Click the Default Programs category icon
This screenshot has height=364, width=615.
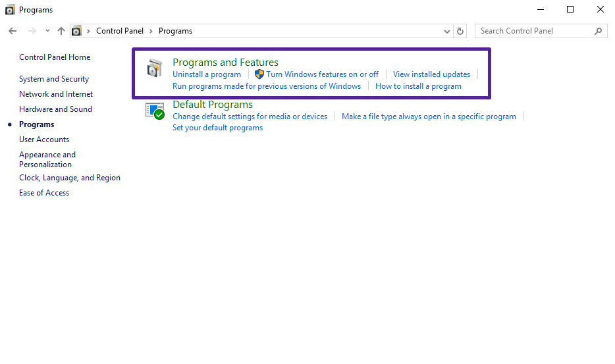155,111
